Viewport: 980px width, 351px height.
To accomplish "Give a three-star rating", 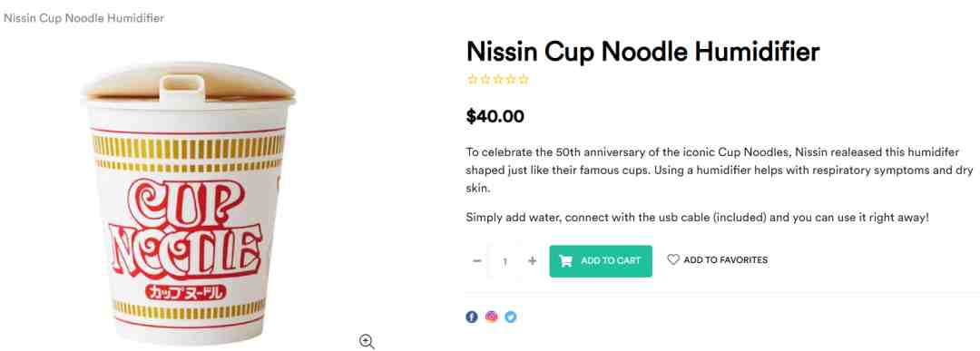I will [498, 79].
